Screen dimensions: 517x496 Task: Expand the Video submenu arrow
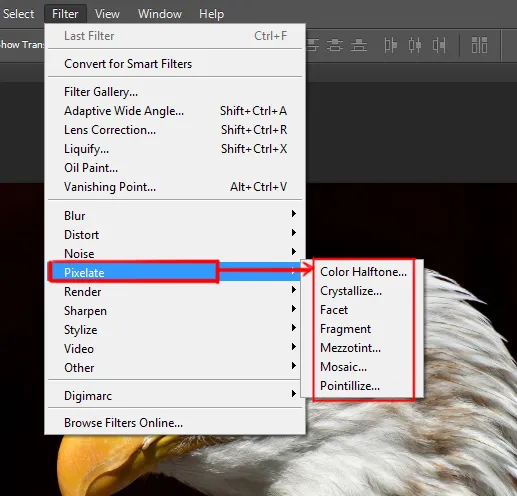[294, 347]
